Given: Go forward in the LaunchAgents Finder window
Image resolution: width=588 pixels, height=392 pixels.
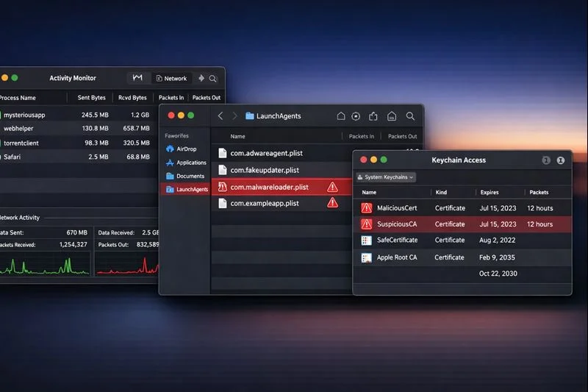Looking at the screenshot, I should (234, 116).
